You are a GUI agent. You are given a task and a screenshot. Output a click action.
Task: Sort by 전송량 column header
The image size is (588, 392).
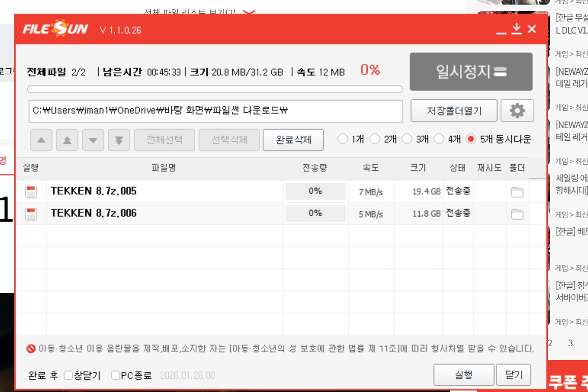click(315, 168)
